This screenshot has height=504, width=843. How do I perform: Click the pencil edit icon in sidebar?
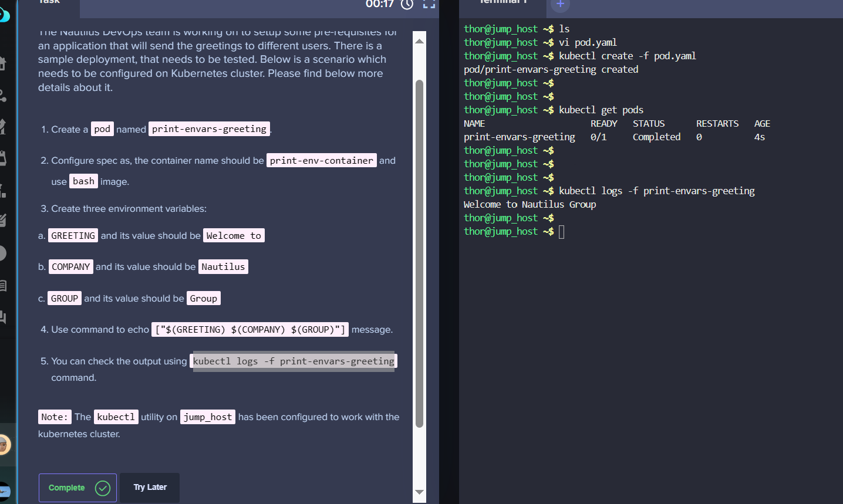tap(3, 221)
